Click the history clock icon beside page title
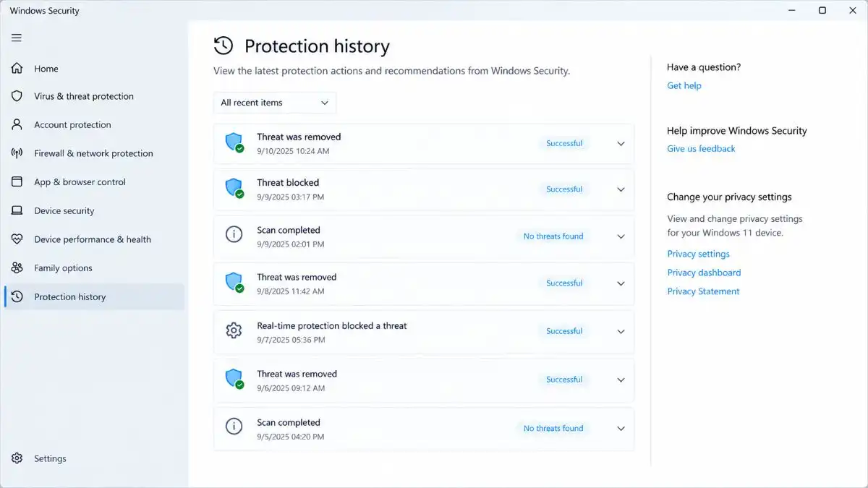Screen dimensions: 868x488 224,46
